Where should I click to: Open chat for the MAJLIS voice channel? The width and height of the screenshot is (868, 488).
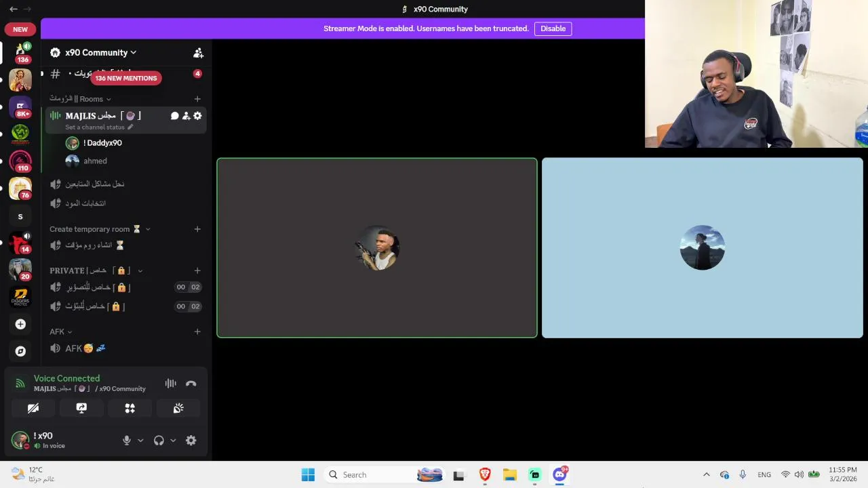[174, 116]
